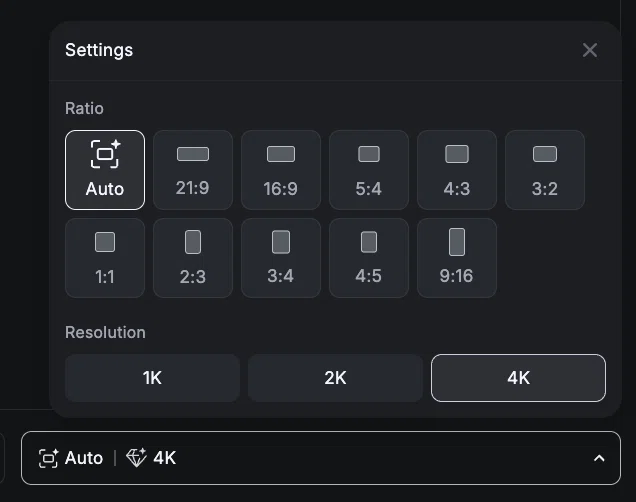Screen dimensions: 636x502
Task: Select the 5:4 ratio tile
Action: point(369,170)
